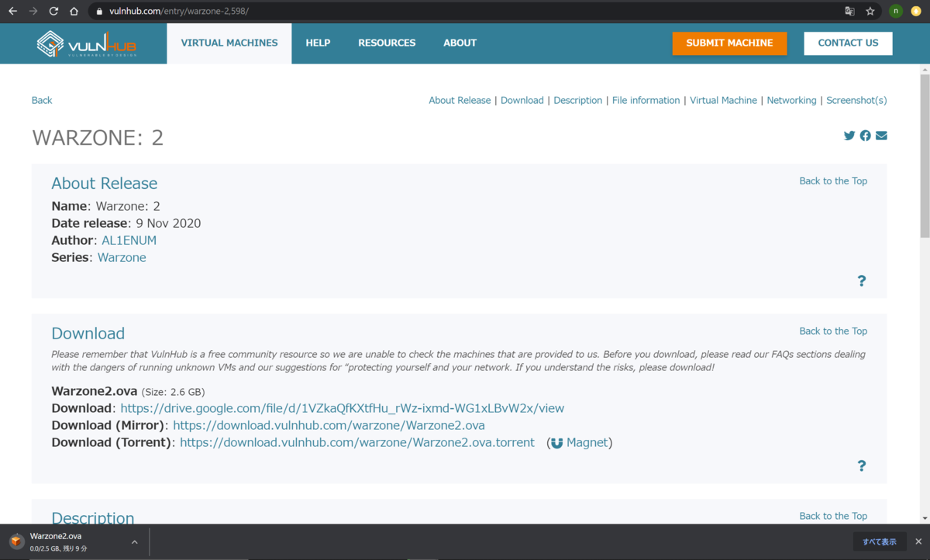930x560 pixels.
Task: Open the About menu item
Action: (460, 43)
